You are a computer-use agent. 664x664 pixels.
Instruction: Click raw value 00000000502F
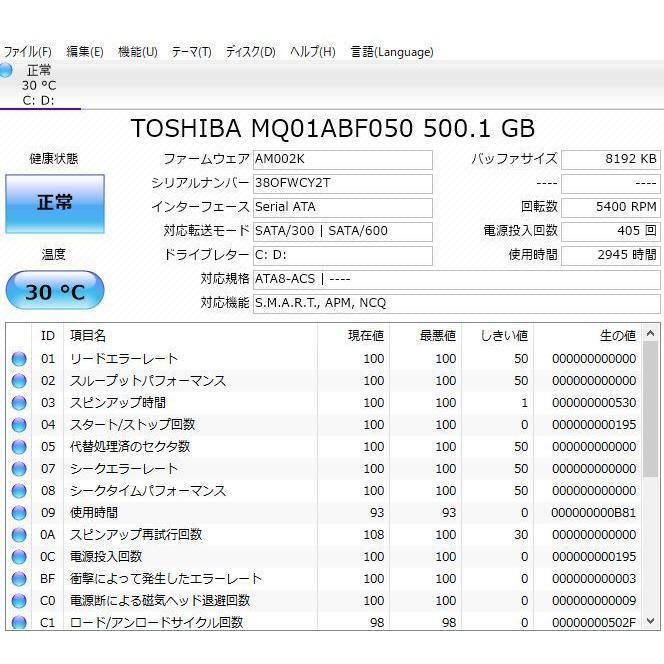pyautogui.click(x=594, y=623)
